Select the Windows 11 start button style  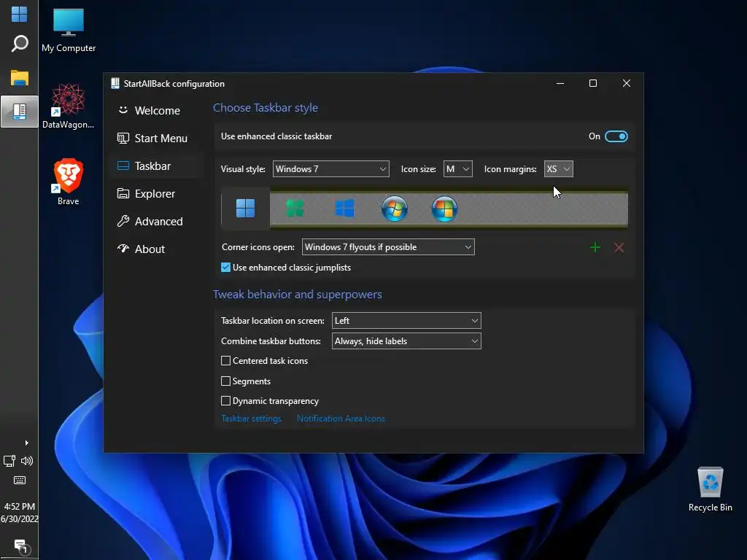[245, 208]
